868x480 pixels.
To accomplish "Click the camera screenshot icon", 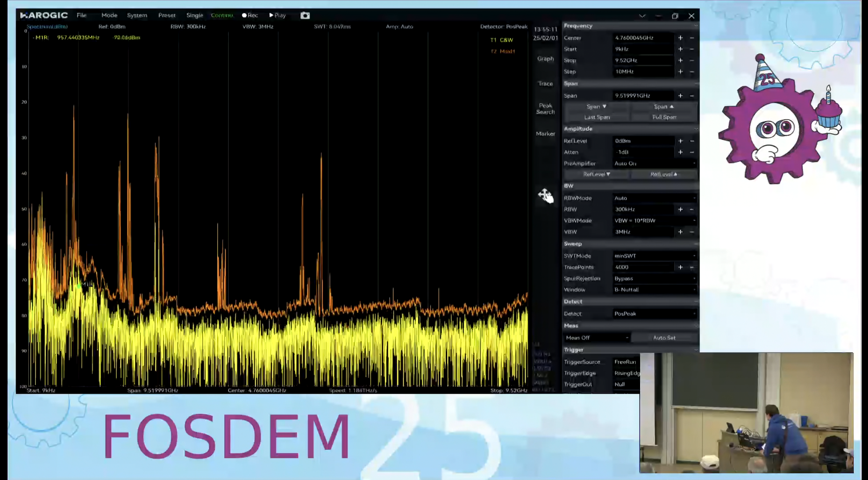I will [x=305, y=15].
